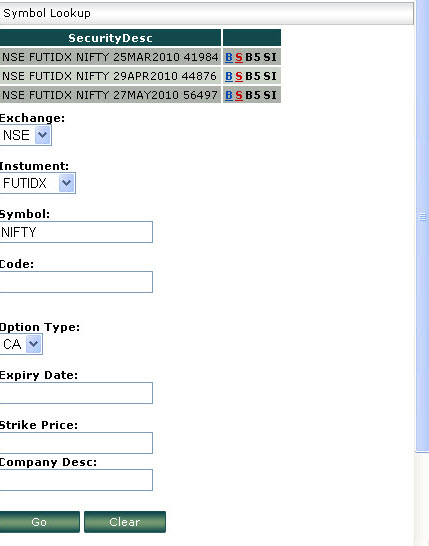The width and height of the screenshot is (429, 546).
Task: Expand the Instument dropdown showing FUTIDX
Action: [x=37, y=183]
